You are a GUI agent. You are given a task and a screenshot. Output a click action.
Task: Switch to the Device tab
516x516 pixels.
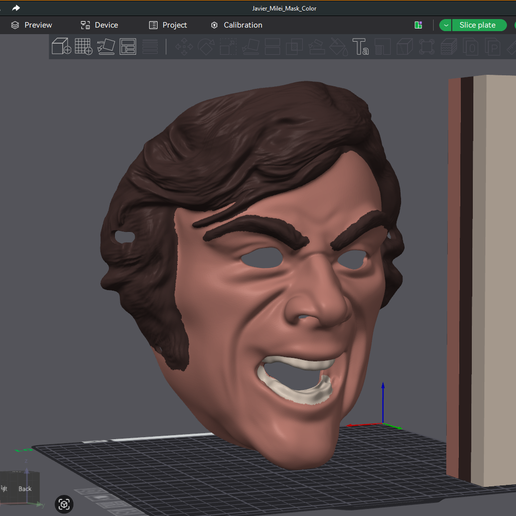point(99,25)
